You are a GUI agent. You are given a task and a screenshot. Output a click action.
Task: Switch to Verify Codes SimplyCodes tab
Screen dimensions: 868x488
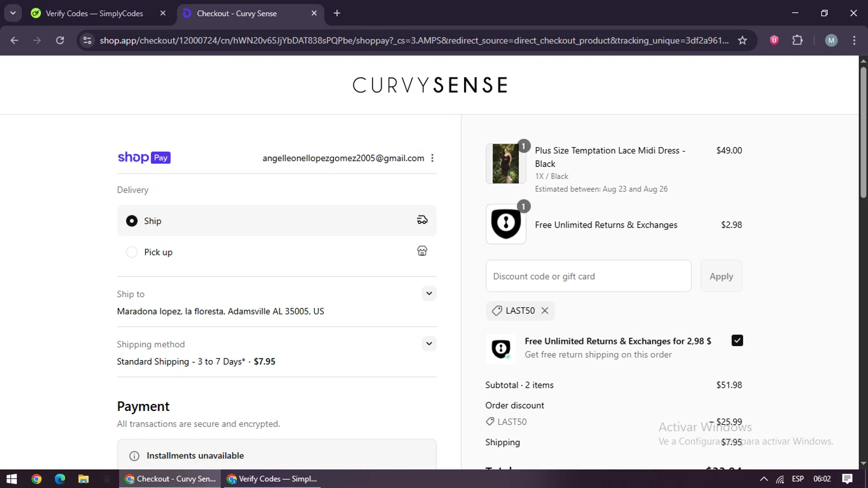(94, 13)
